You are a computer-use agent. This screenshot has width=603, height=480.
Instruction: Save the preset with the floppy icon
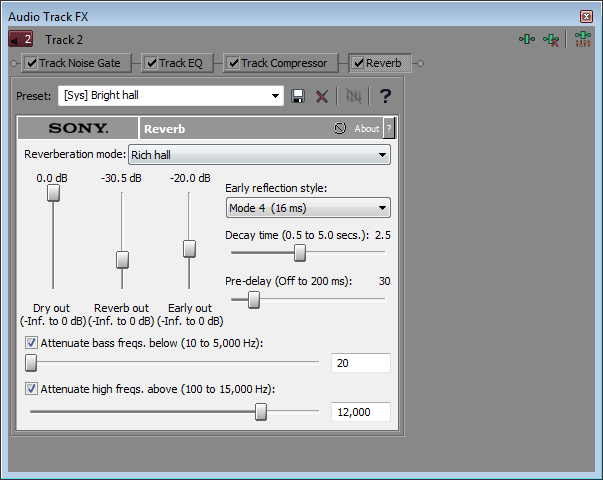(298, 96)
